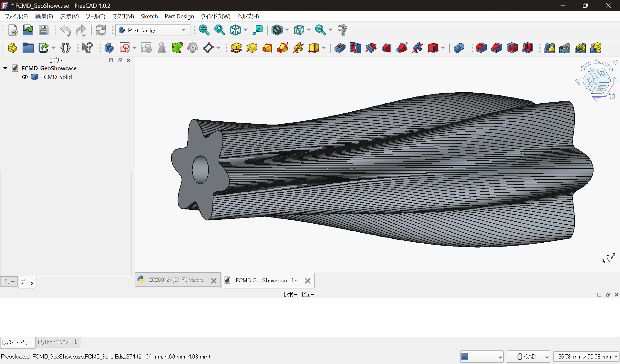This screenshot has width=620, height=364.
Task: Select the Pad tool
Action: point(237,48)
